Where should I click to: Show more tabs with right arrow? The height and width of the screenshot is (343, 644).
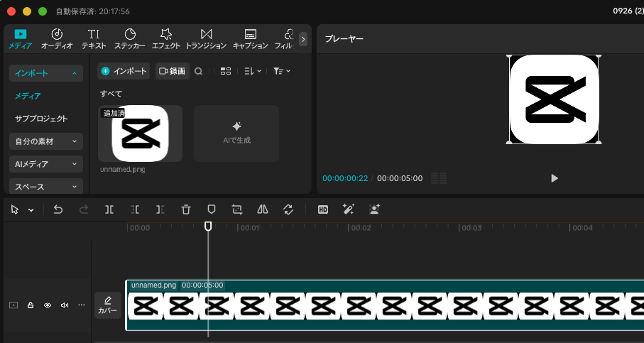pos(303,40)
